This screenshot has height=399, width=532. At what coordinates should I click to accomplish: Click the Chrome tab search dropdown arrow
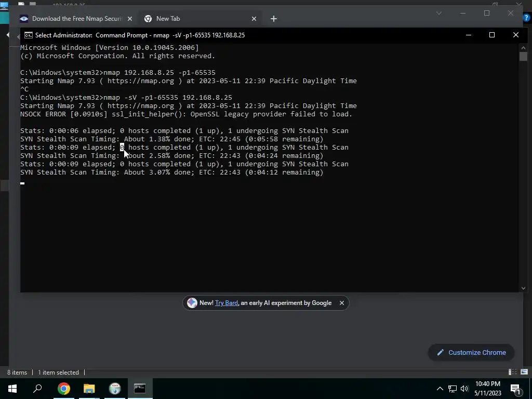(438, 13)
